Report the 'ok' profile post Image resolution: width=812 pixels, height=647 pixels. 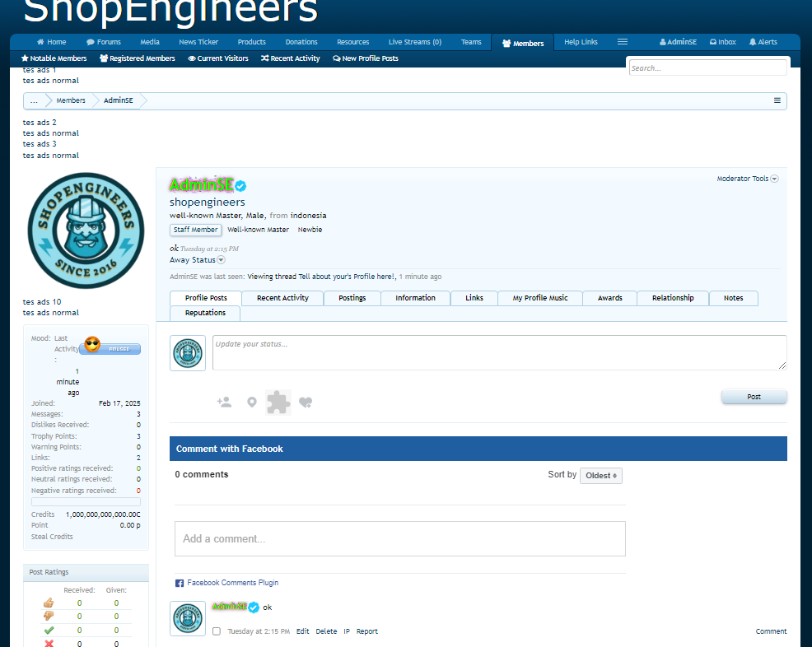[x=367, y=631]
